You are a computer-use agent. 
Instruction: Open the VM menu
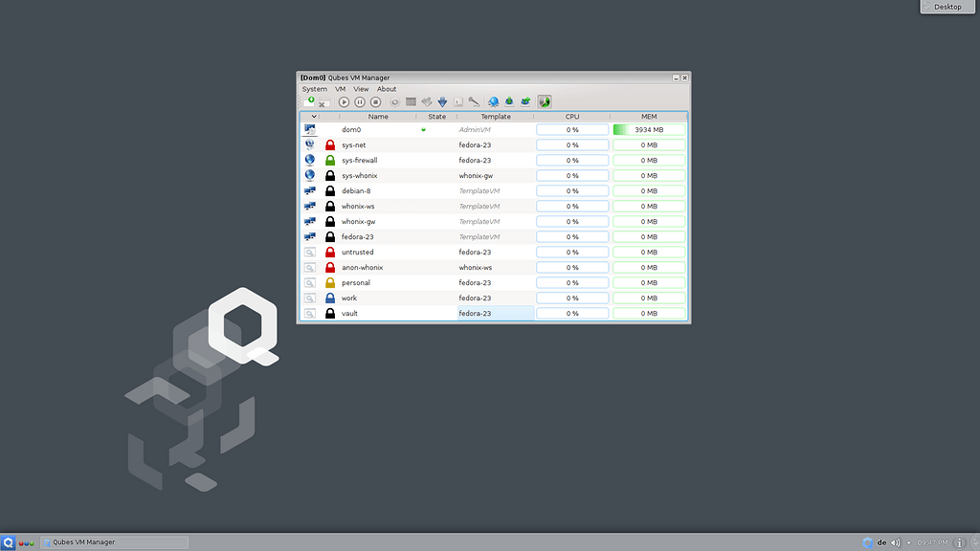pos(339,88)
